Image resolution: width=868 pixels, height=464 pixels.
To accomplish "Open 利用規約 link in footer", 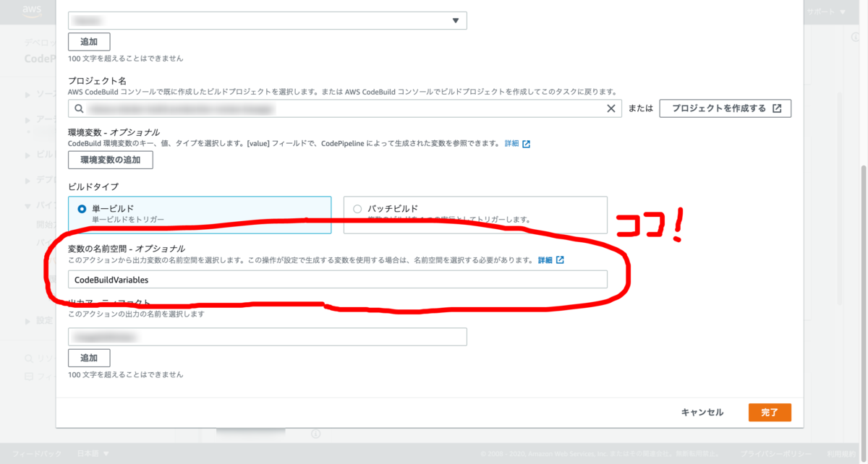I will pyautogui.click(x=843, y=453).
